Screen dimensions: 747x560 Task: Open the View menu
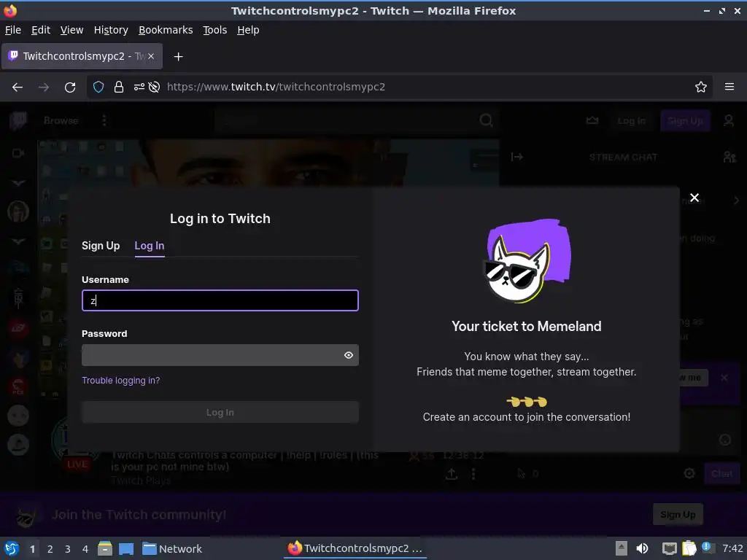pyautogui.click(x=72, y=30)
